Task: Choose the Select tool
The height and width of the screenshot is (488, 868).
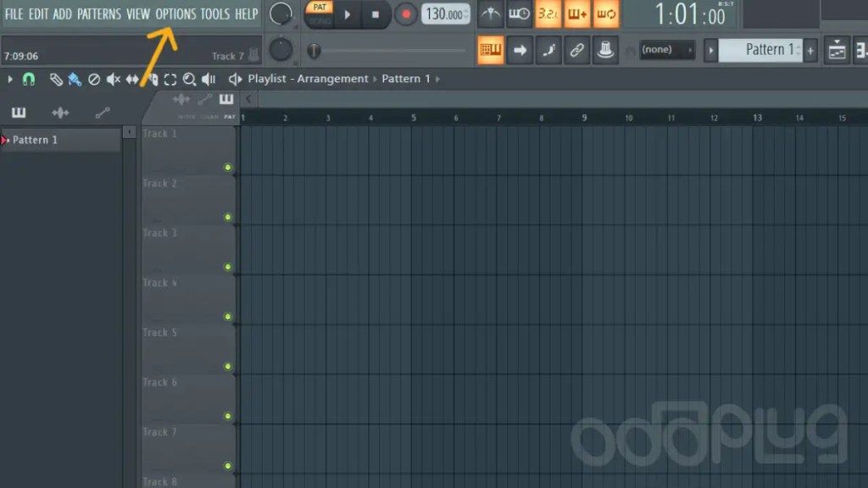Action: pyautogui.click(x=170, y=79)
